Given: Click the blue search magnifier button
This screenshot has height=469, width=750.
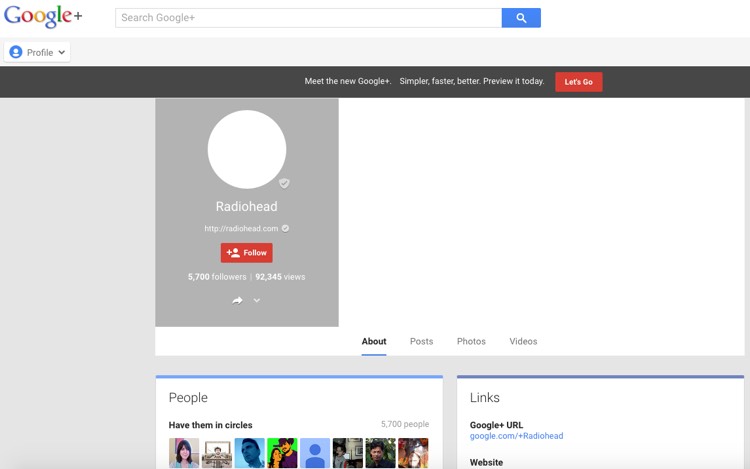Looking at the screenshot, I should 521,18.
